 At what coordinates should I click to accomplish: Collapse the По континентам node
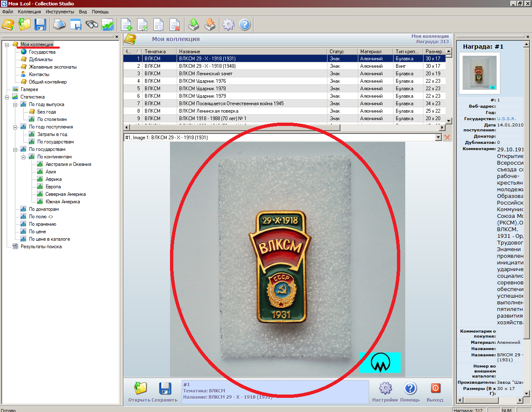click(24, 157)
